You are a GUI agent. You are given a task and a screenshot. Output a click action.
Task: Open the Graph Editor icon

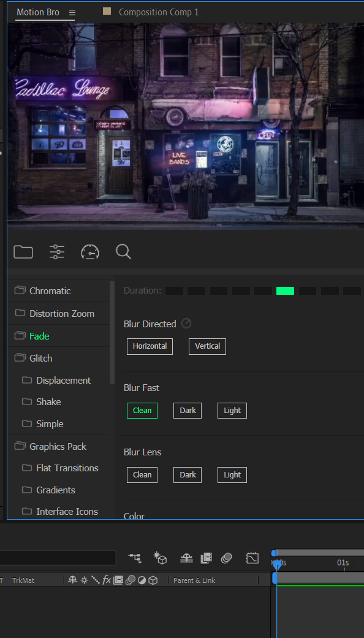[252, 558]
